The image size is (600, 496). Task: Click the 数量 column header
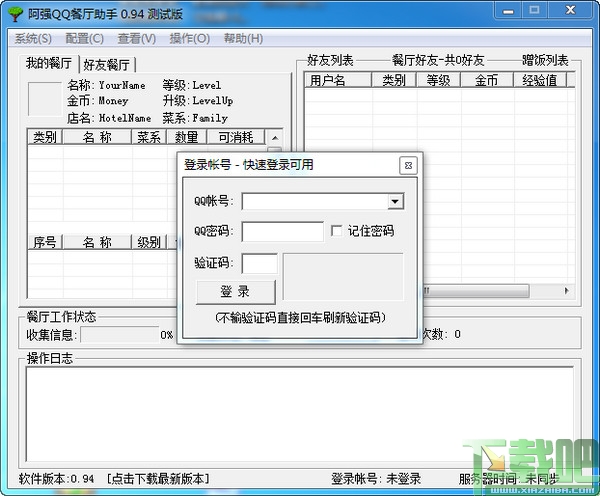coord(187,137)
